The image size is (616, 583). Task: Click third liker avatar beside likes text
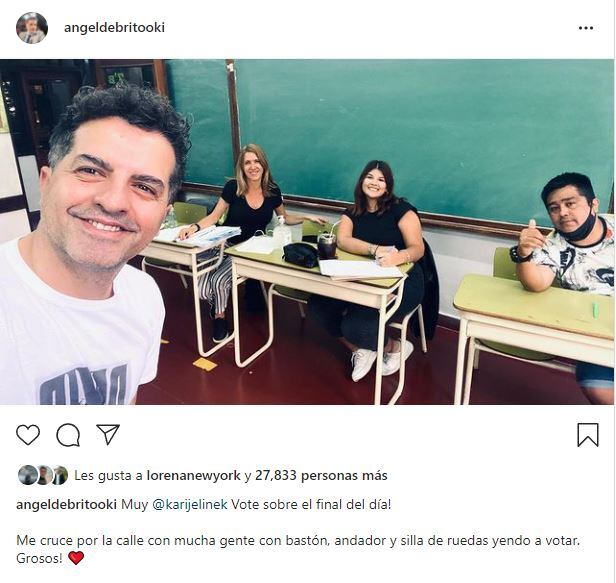click(60, 475)
